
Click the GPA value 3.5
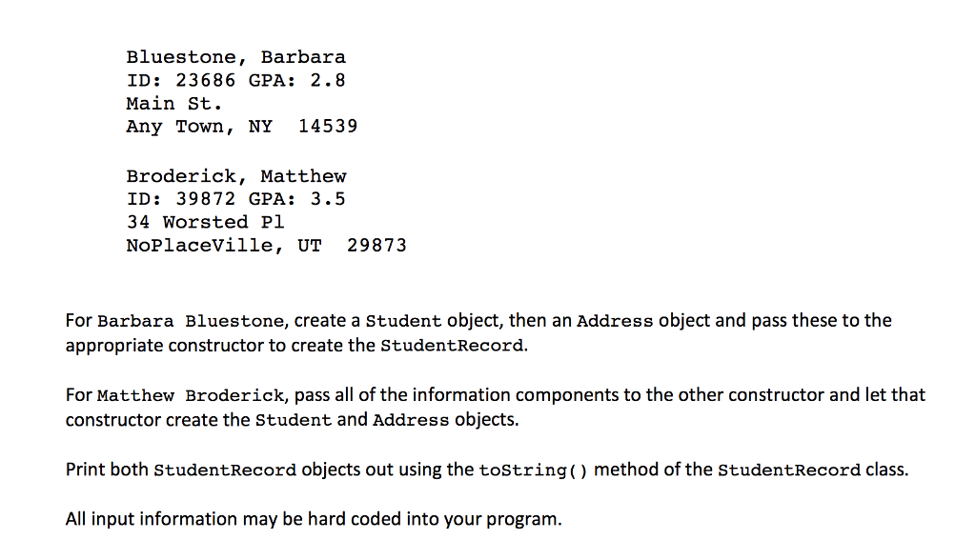328,199
